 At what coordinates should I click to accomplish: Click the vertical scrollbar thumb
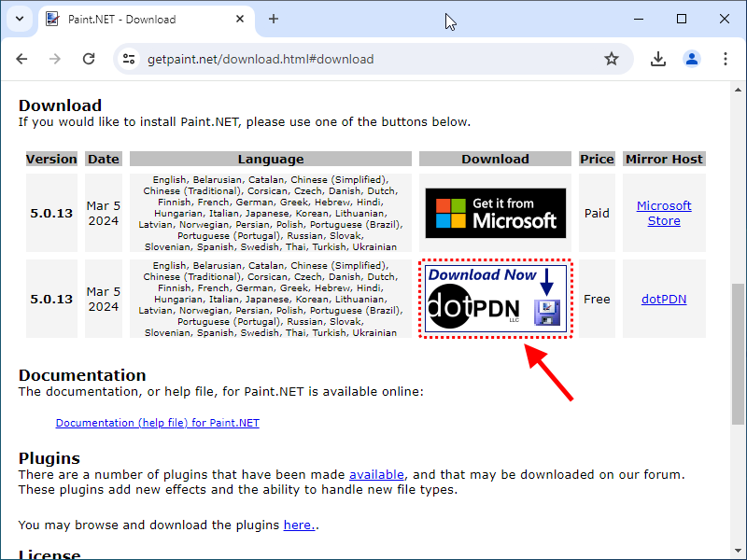[x=738, y=354]
